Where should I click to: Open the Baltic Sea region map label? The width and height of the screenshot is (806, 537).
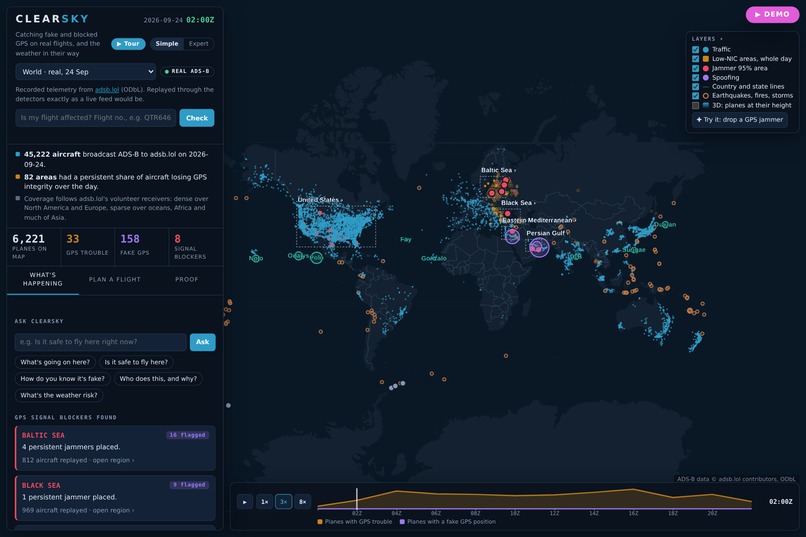(x=498, y=170)
